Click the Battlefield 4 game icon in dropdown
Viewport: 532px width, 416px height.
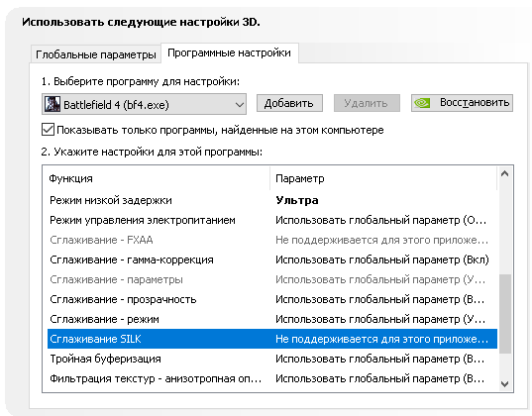(53, 104)
